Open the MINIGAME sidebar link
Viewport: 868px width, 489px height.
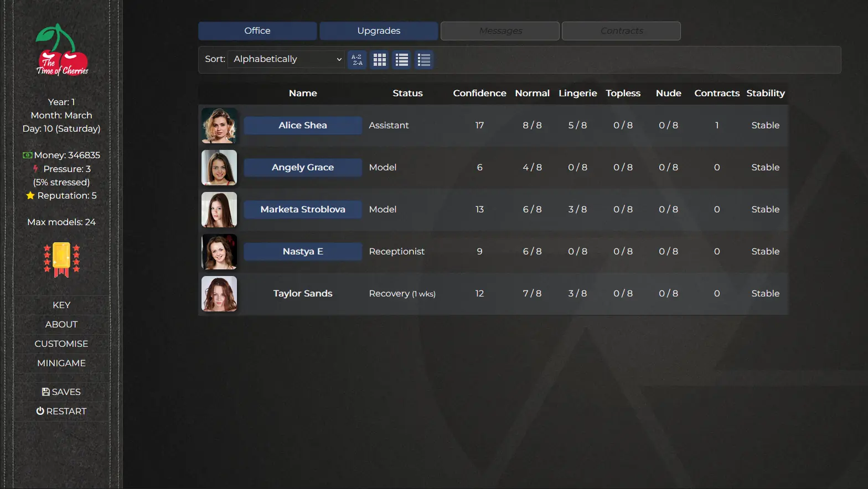coord(61,363)
